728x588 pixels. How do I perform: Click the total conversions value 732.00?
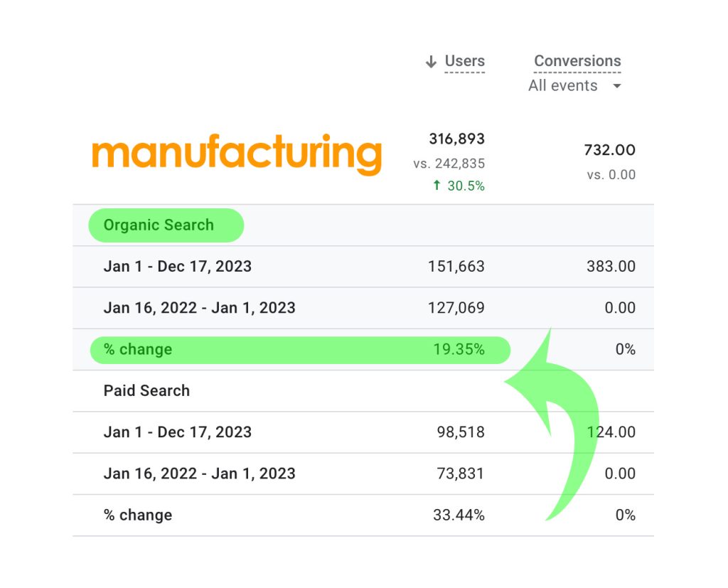click(x=609, y=150)
